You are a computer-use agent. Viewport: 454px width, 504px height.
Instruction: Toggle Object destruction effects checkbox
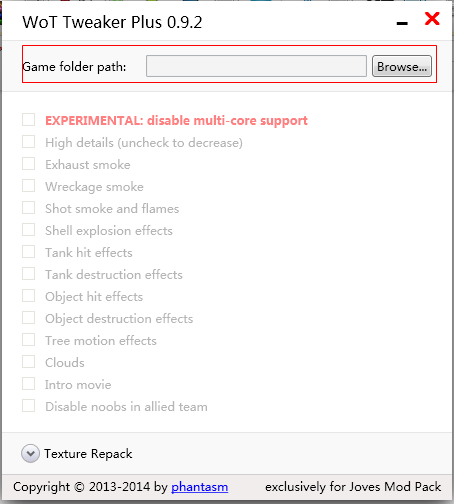[28, 318]
